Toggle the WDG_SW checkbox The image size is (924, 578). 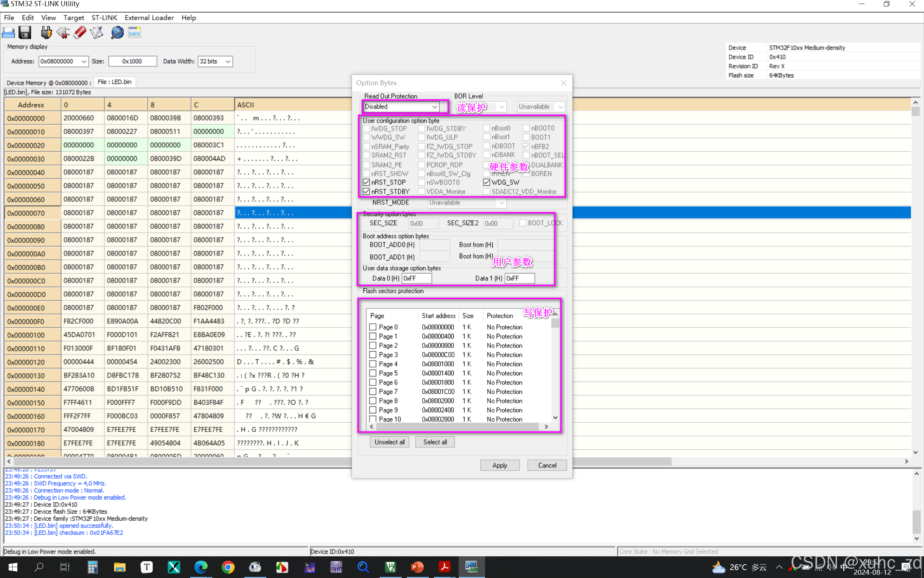click(487, 182)
